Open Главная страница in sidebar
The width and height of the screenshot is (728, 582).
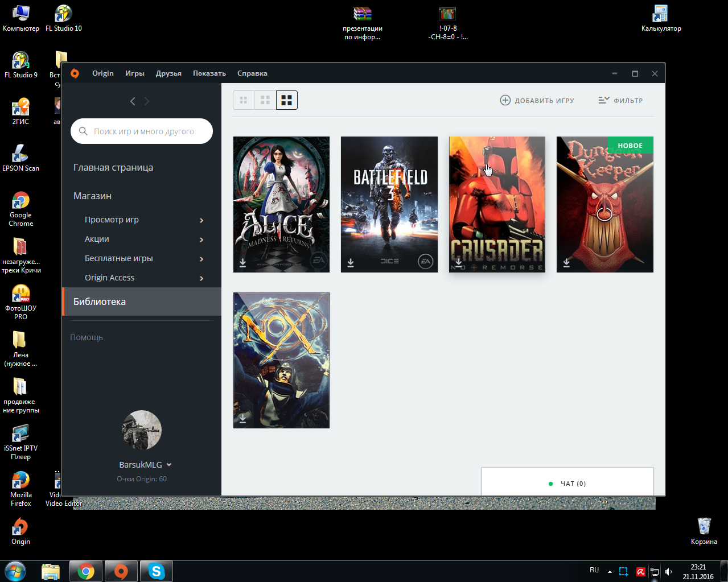[113, 168]
